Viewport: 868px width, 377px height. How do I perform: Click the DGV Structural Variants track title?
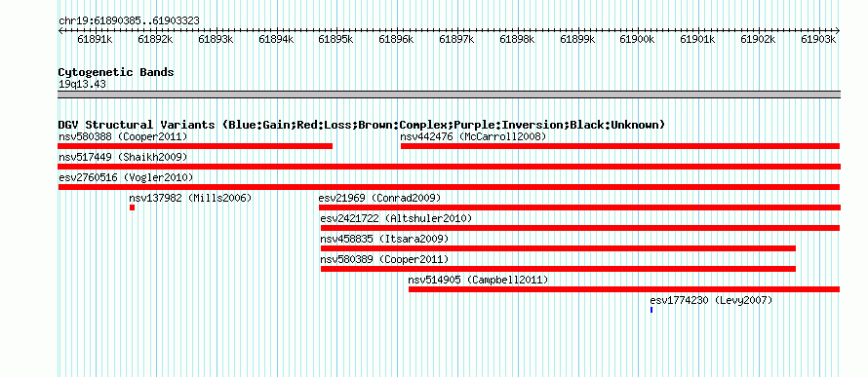point(362,125)
